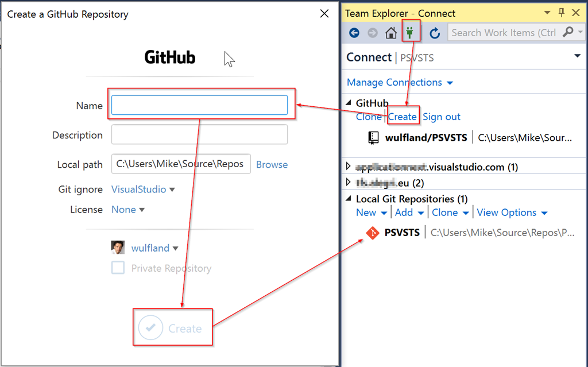Image resolution: width=588 pixels, height=367 pixels.
Task: Click the GitHub Sign out link
Action: click(442, 117)
